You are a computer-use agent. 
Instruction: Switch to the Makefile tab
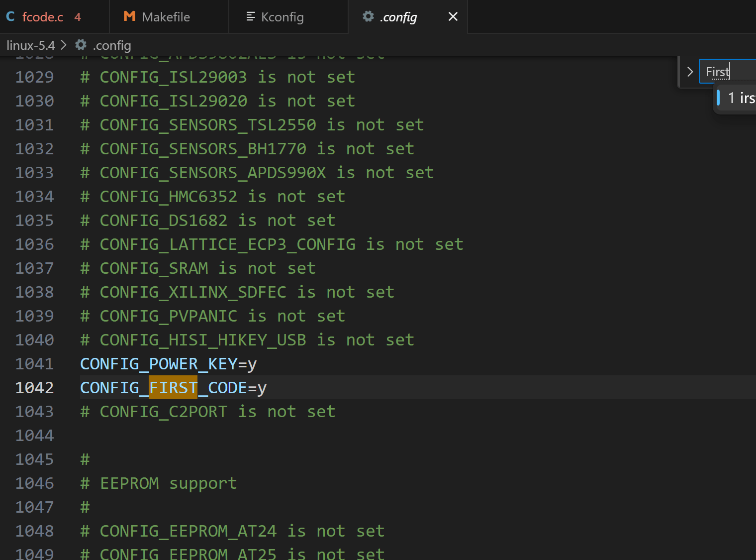(166, 17)
